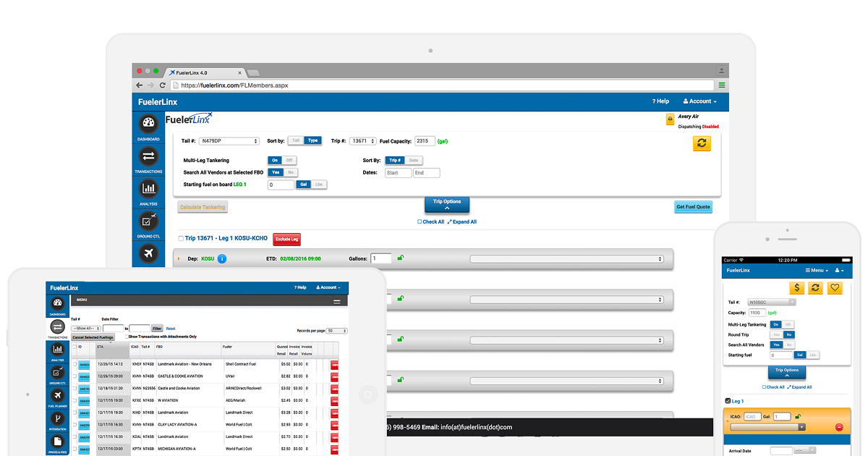Collapse the Trip Options panel on the laptop
The width and height of the screenshot is (868, 456).
coord(447,205)
